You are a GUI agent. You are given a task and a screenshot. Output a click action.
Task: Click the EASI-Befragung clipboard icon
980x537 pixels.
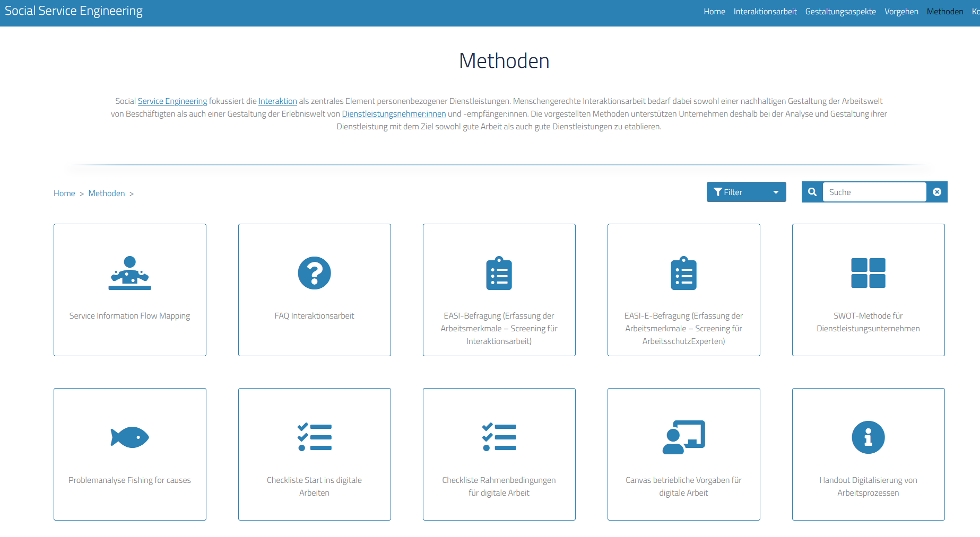coord(499,274)
